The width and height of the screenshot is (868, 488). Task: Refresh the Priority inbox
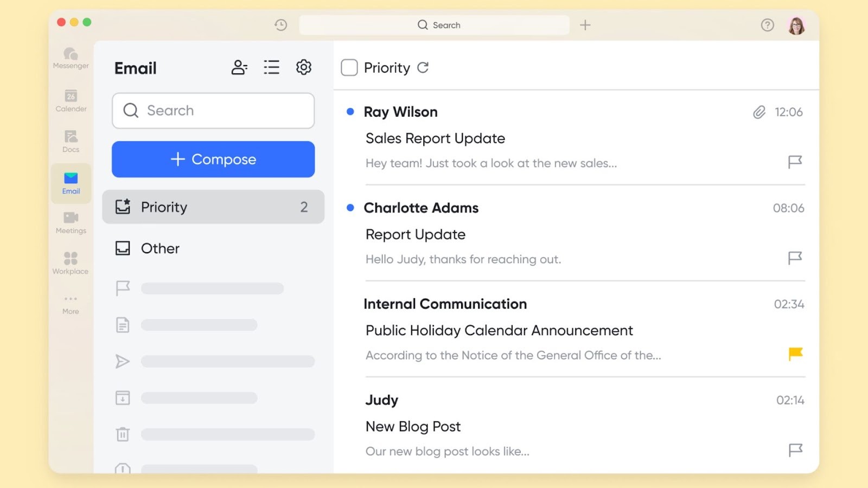[423, 67]
